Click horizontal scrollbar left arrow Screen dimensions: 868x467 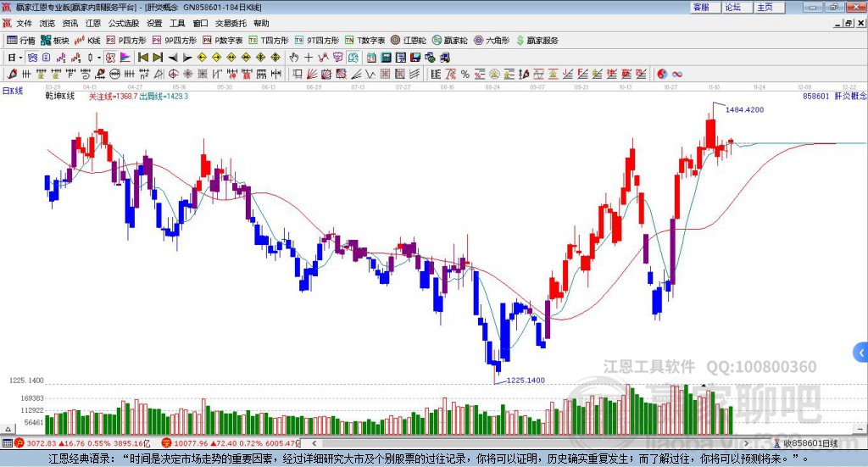click(314, 443)
